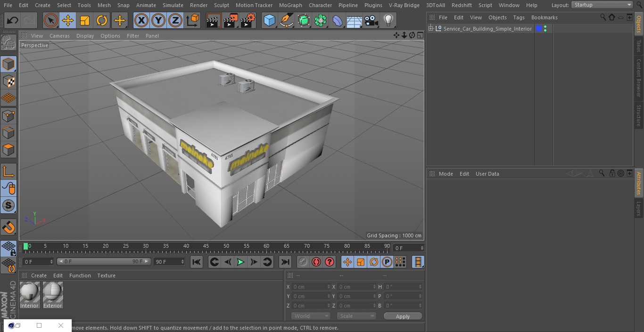Image resolution: width=644 pixels, height=332 pixels.
Task: Click the Coordinate System icon
Action: 193,20
